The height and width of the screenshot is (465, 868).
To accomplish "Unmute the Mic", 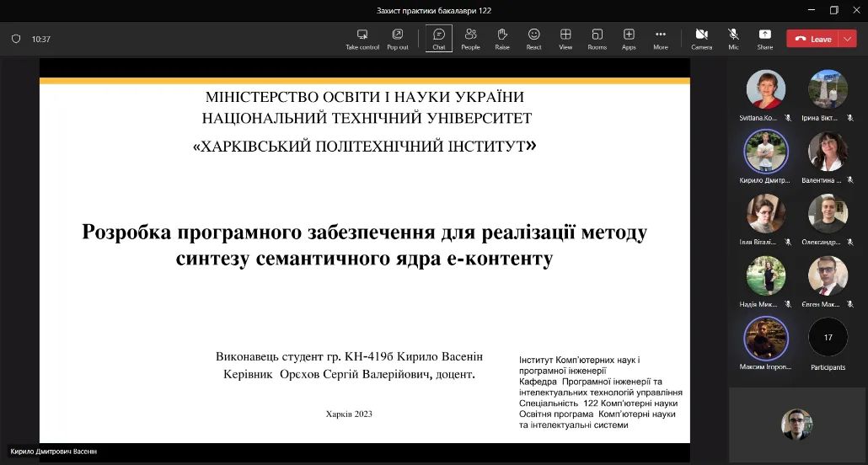I will [733, 39].
